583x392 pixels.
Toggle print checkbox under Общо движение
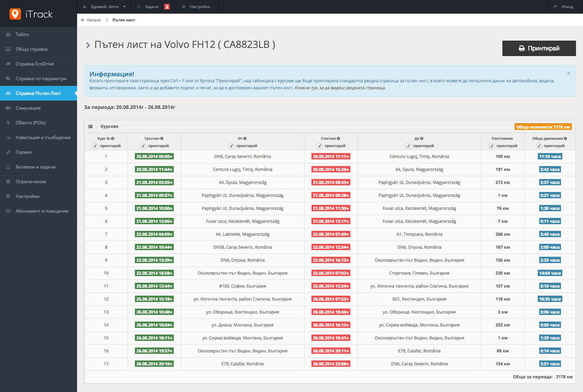(x=539, y=146)
